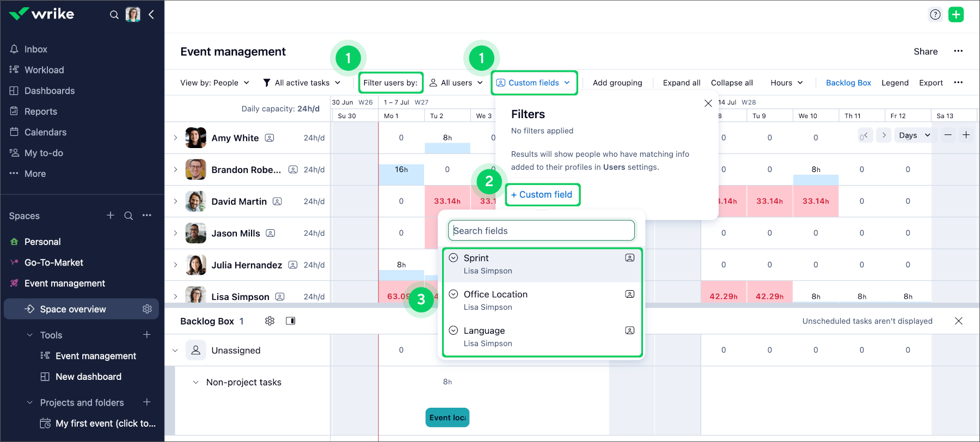Open the View by: People dropdown
The width and height of the screenshot is (980, 442).
point(215,83)
